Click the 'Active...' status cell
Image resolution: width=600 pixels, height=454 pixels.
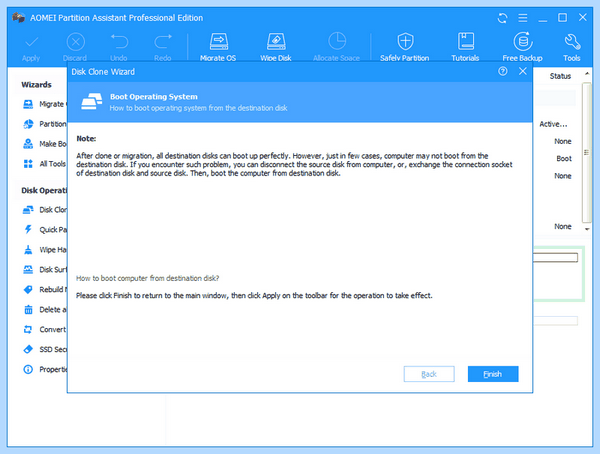click(553, 124)
